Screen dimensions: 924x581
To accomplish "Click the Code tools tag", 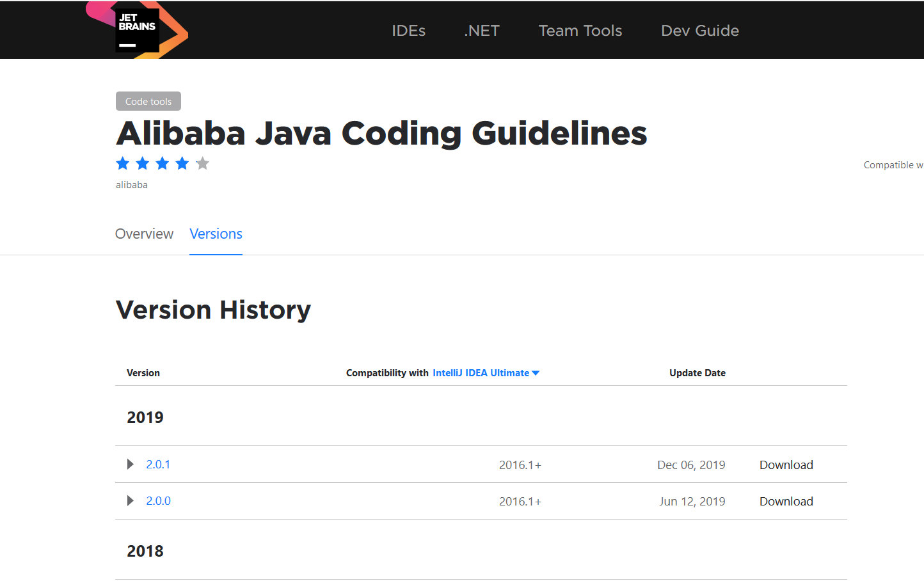I will tap(148, 101).
